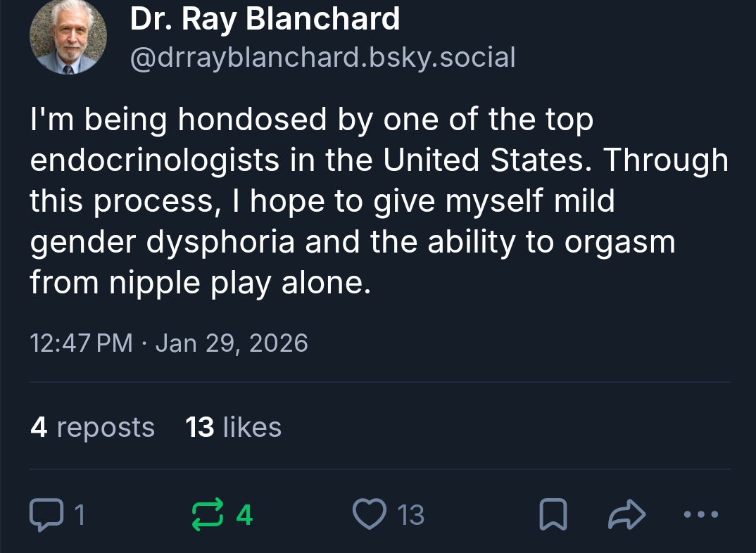Open the three-dot more options menu
This screenshot has width=756, height=553.
point(702,515)
